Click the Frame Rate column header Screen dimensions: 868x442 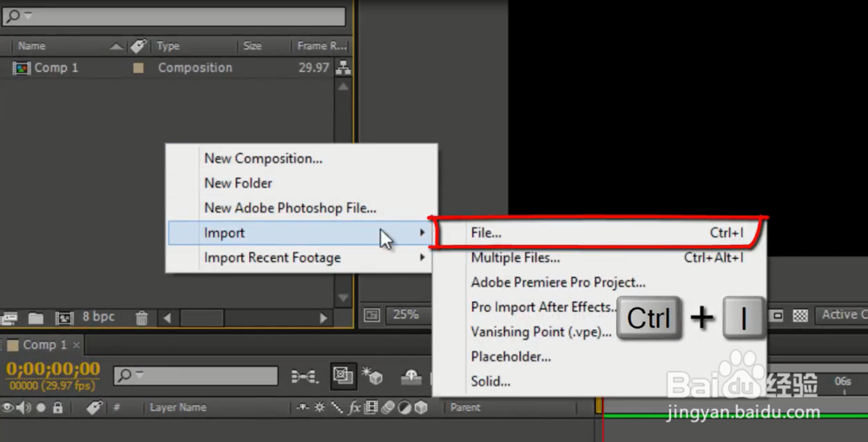(322, 46)
